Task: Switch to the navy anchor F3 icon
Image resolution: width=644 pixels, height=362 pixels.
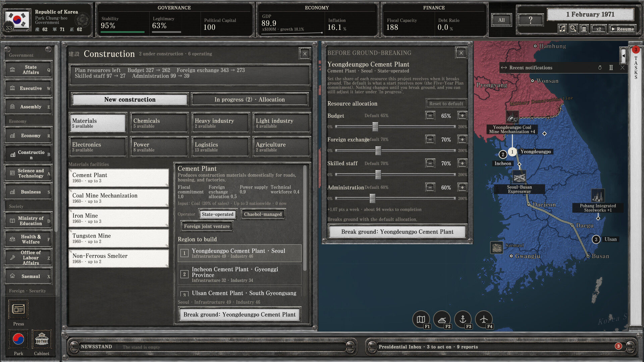Action: tap(463, 319)
